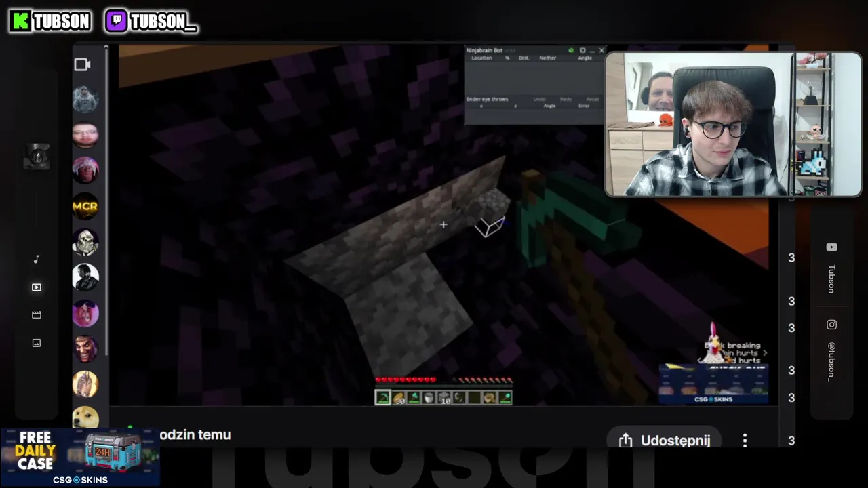Click the CSG Skins case overlay in game

[713, 385]
